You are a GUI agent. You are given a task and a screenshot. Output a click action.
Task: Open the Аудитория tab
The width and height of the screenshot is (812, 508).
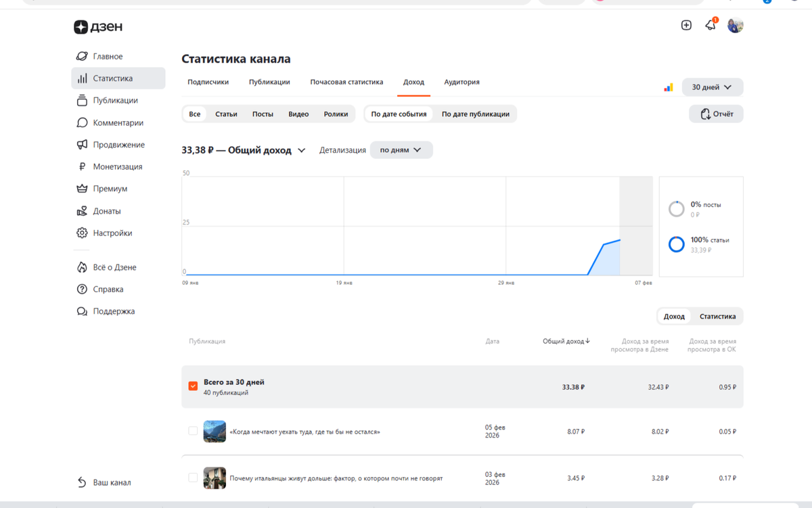tap(461, 82)
